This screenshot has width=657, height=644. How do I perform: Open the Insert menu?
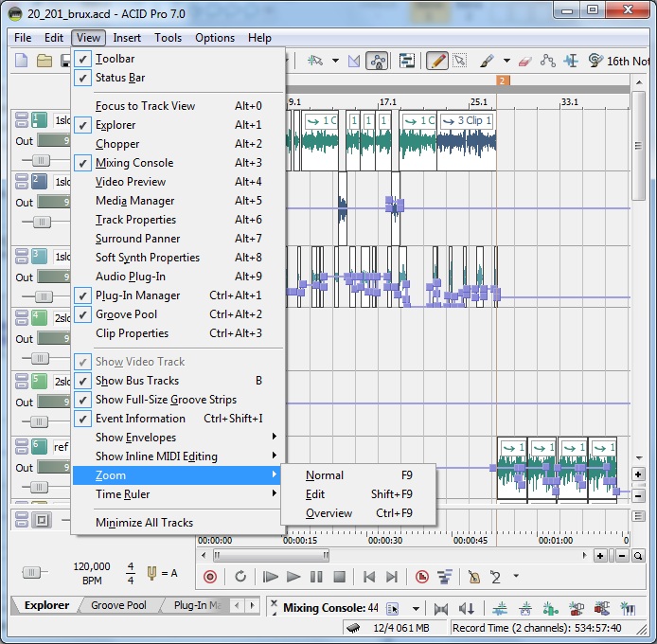click(x=127, y=38)
